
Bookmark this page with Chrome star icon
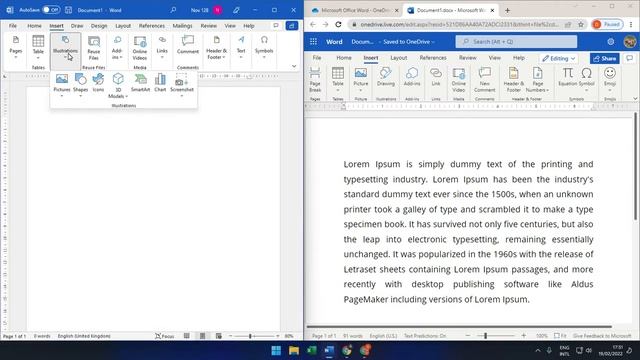(581, 24)
